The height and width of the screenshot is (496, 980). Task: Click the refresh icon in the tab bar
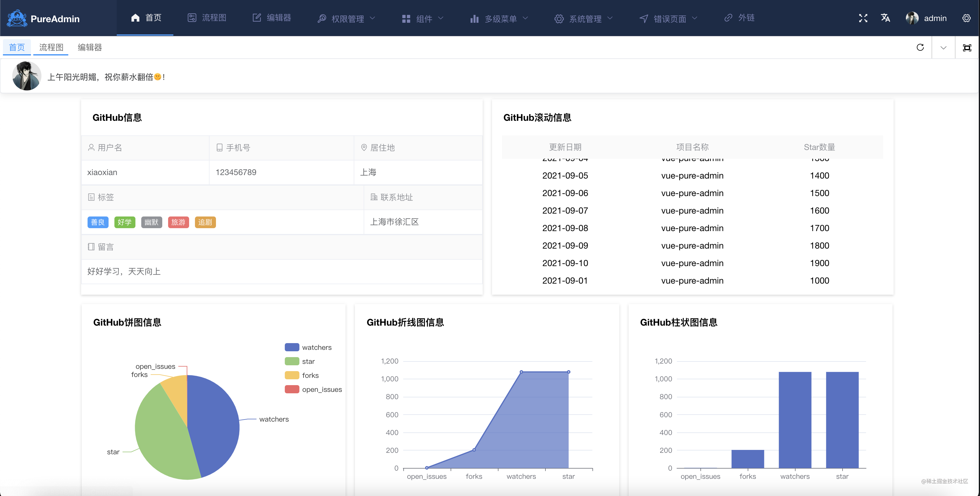point(920,47)
